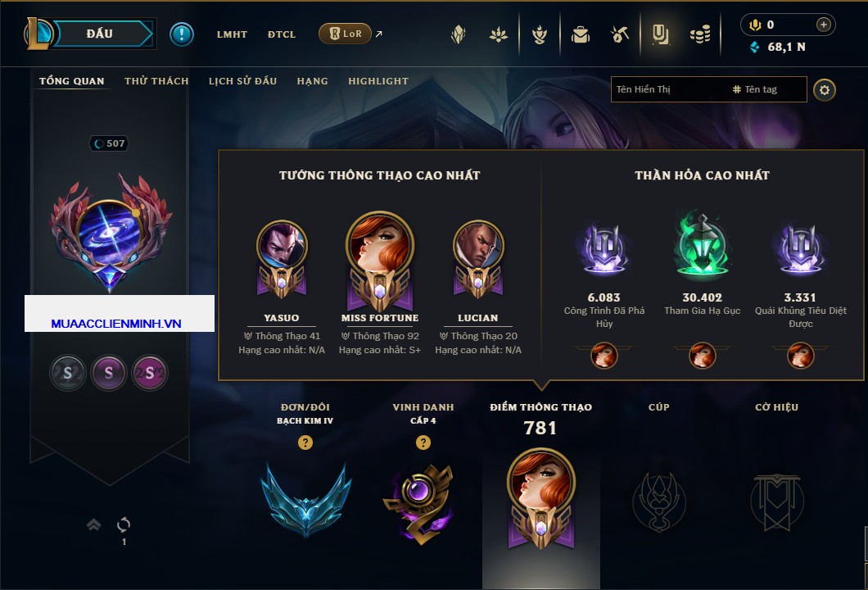Expand banner using the up chevron icon
868x590 pixels.
coord(93,524)
